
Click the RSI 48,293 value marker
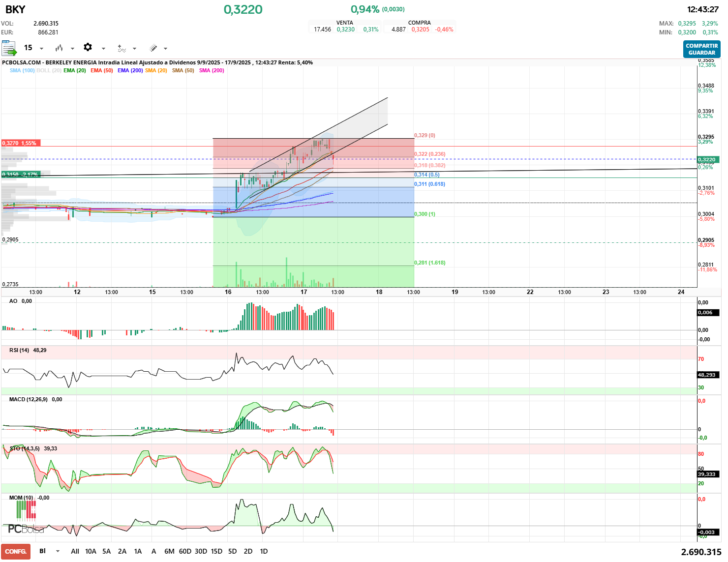click(x=708, y=375)
